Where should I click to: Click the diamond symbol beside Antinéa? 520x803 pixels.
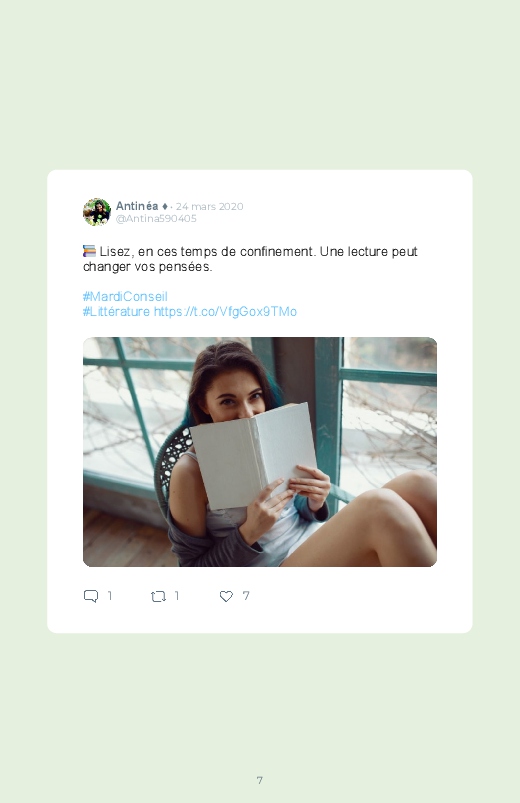click(164, 206)
